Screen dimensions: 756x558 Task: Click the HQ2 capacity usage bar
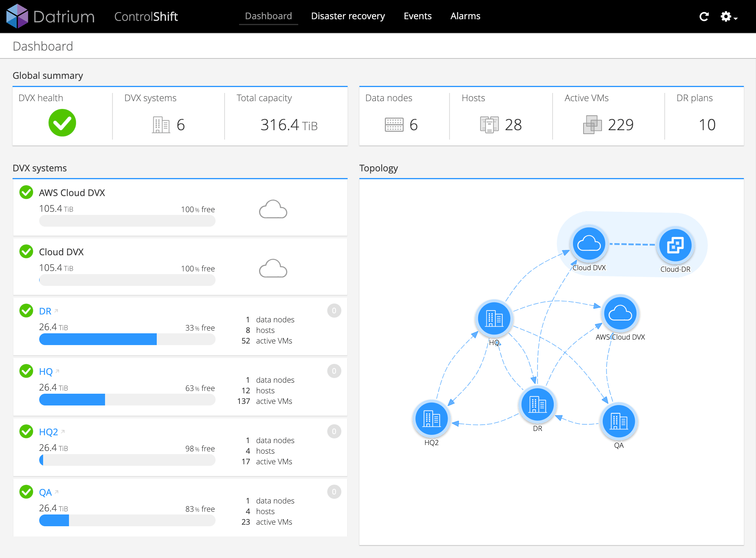[x=127, y=460]
